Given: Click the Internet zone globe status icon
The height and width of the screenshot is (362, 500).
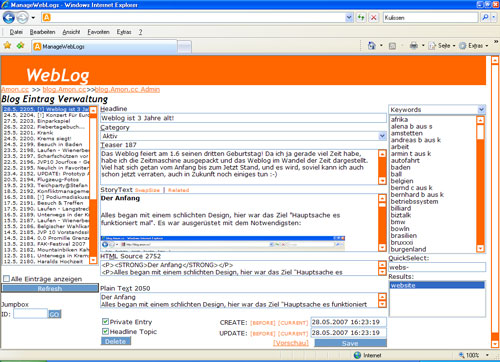Looking at the screenshot, I should (357, 355).
